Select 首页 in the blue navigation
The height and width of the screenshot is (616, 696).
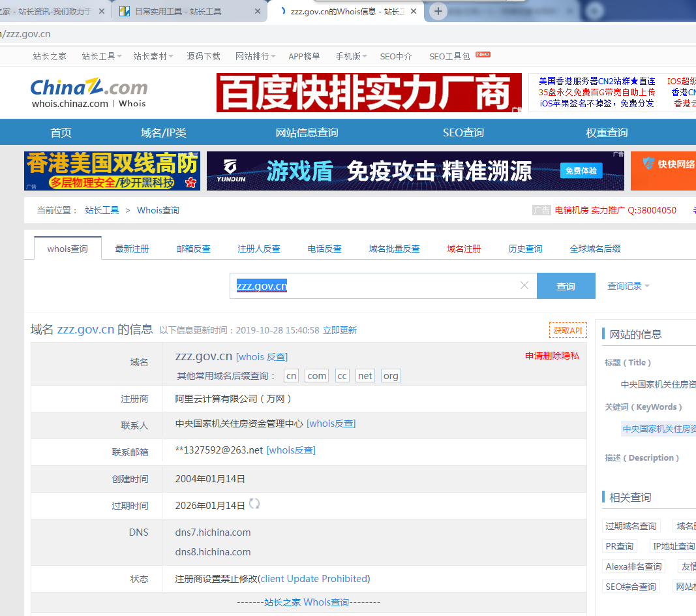[x=61, y=132]
